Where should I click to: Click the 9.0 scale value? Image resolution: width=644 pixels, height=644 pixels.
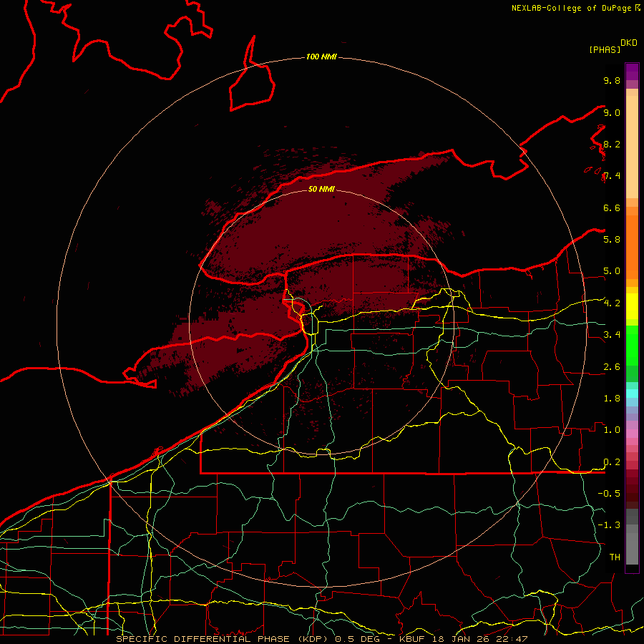point(612,112)
